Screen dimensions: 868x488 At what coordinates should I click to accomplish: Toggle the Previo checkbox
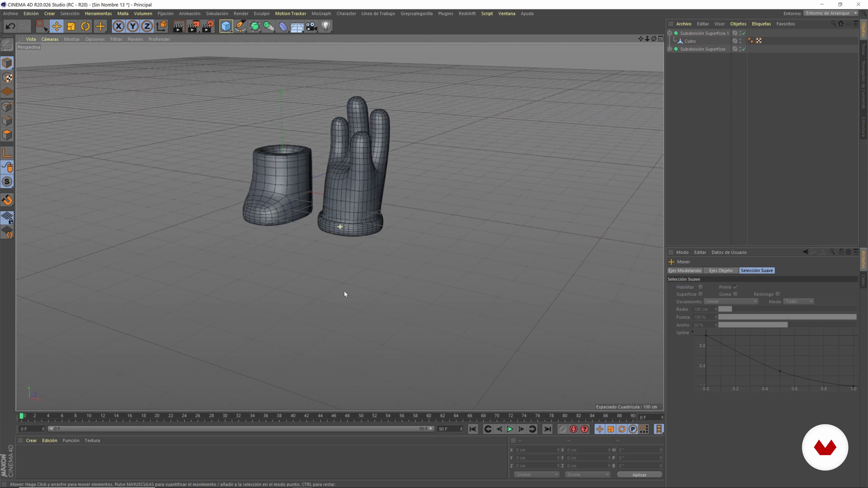pyautogui.click(x=736, y=287)
